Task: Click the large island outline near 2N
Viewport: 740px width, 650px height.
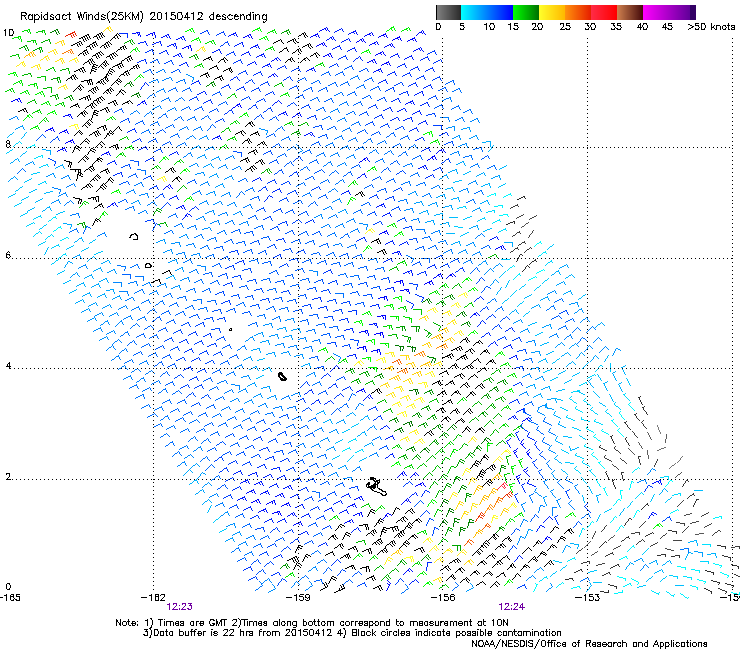Action: [377, 487]
